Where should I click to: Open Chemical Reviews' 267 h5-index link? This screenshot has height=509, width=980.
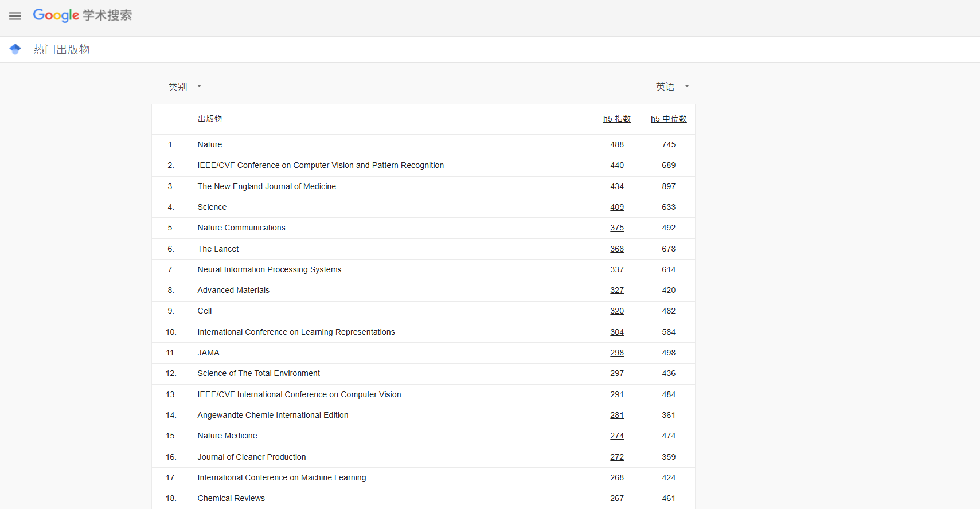pos(617,498)
